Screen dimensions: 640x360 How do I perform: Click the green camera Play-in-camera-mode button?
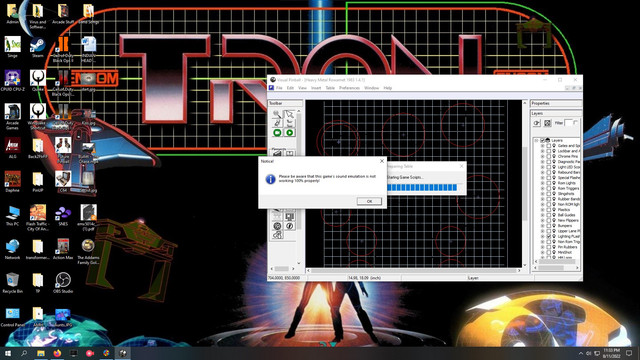pos(277,132)
